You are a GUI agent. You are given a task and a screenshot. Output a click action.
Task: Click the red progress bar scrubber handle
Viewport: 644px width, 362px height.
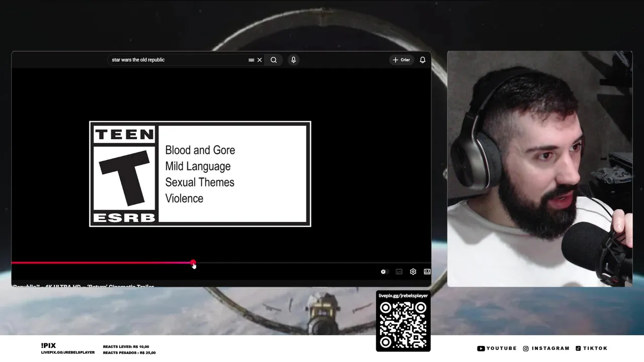pos(193,262)
